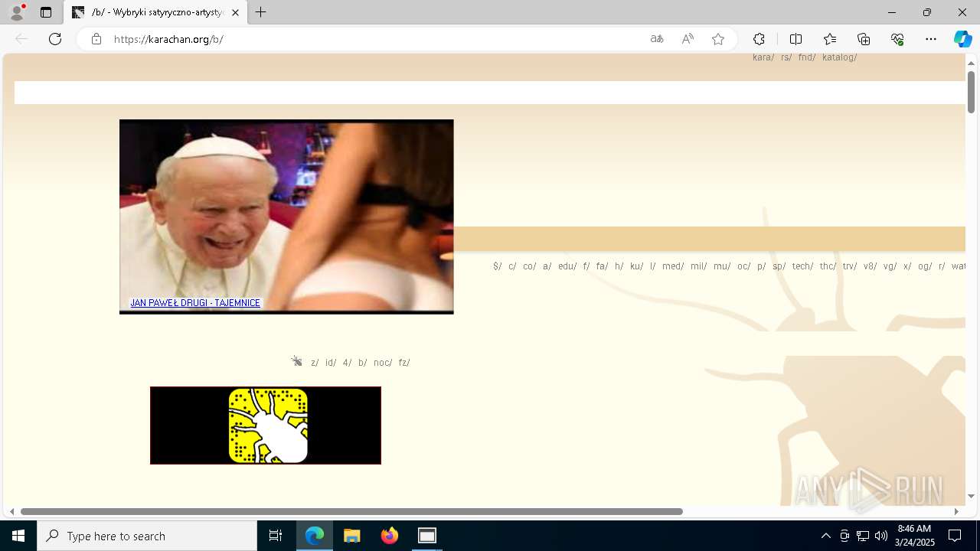Open the trv/ board link
The width and height of the screenshot is (980, 551).
850,266
